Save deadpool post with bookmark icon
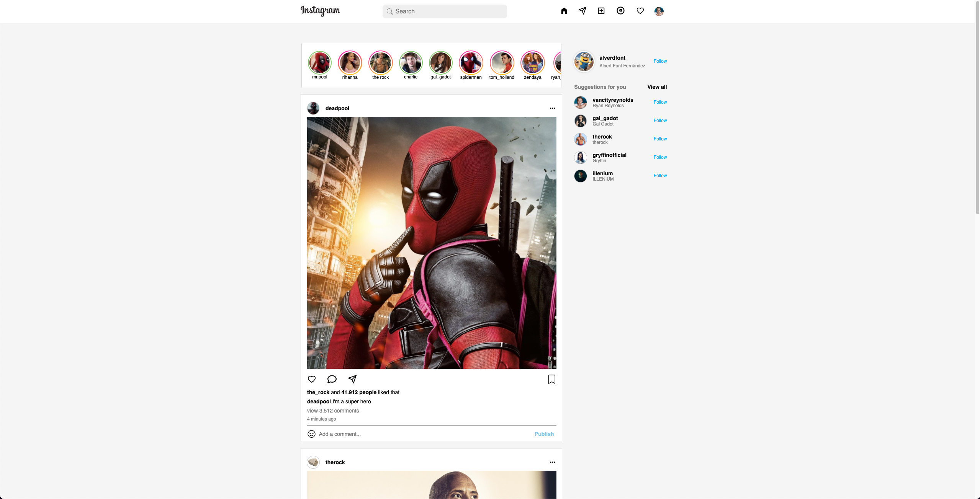The image size is (980, 499). tap(552, 379)
